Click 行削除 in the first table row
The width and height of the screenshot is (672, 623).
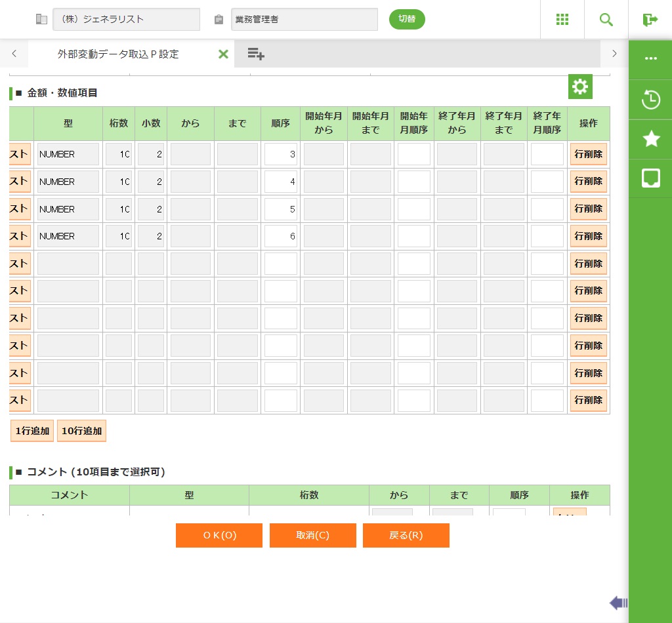588,155
